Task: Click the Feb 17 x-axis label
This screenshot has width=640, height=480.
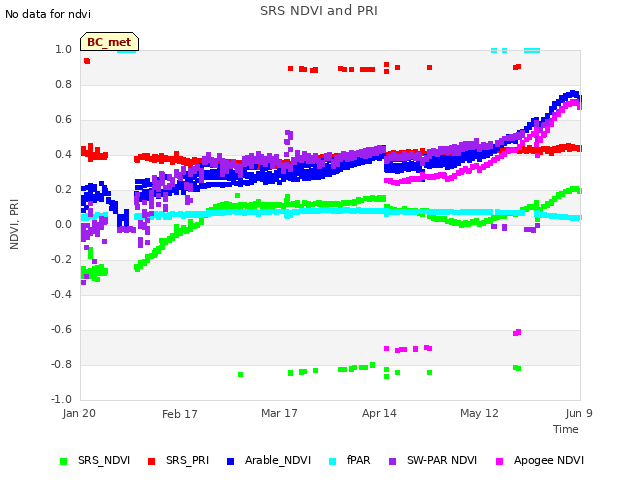Action: click(x=180, y=414)
